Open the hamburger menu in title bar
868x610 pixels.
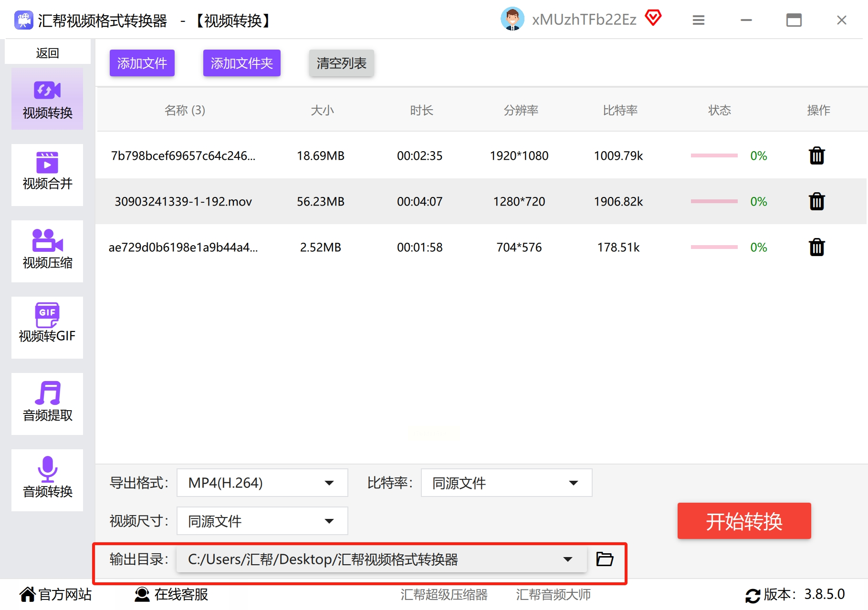tap(698, 20)
